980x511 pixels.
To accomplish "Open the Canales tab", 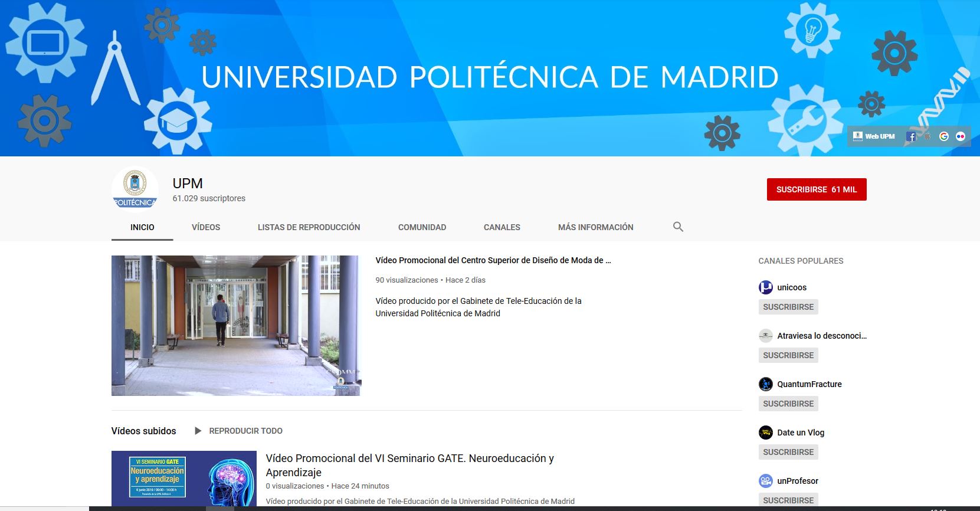I will click(502, 227).
